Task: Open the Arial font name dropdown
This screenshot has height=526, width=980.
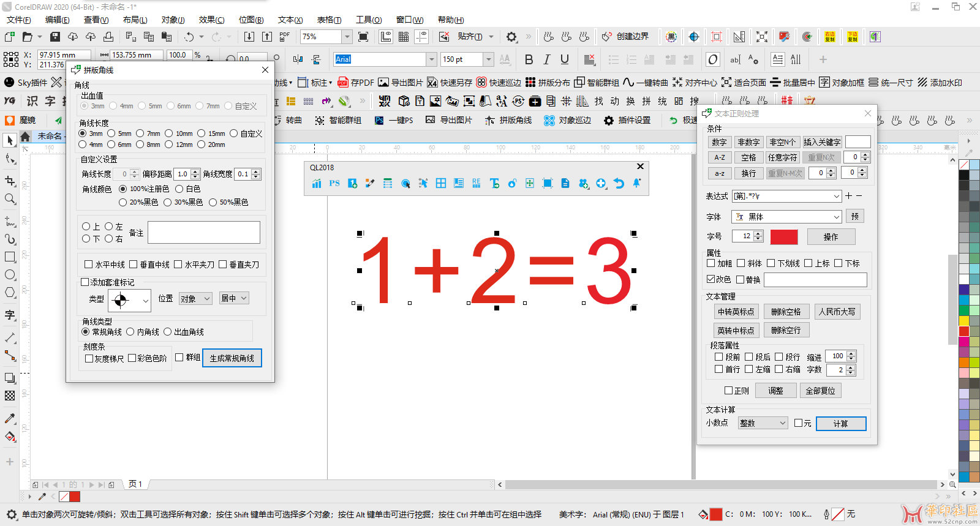Action: click(x=431, y=59)
